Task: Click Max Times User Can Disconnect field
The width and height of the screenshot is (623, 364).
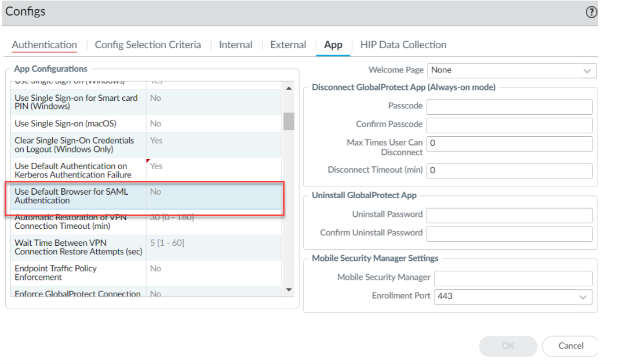Action: (x=509, y=143)
